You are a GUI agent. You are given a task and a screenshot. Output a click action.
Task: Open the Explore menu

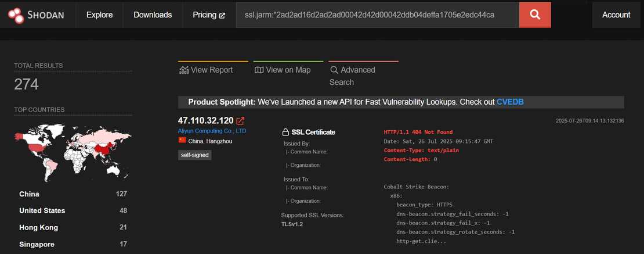99,15
